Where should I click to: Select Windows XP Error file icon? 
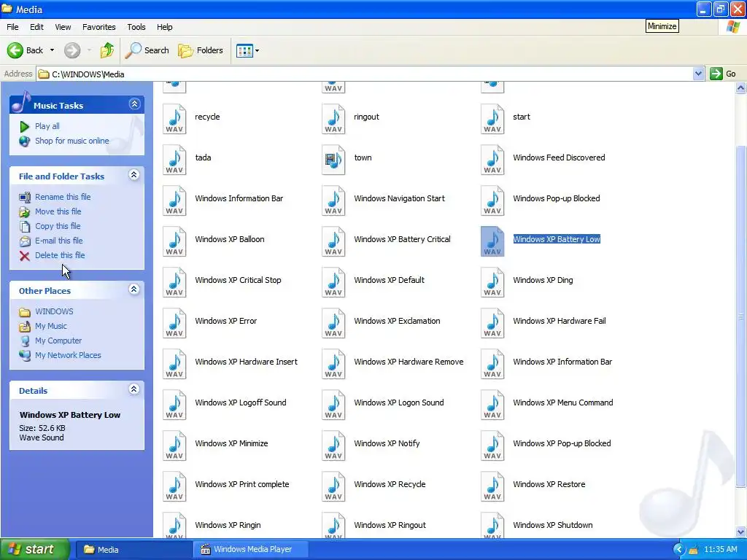tap(174, 323)
